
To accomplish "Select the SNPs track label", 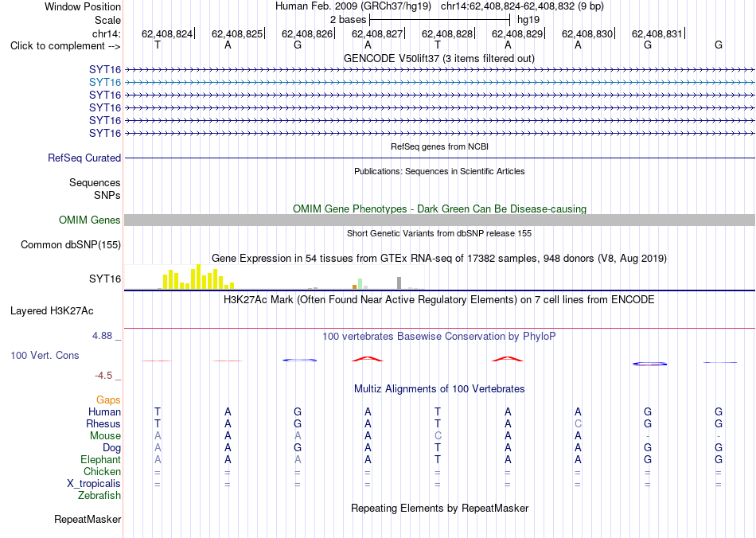I will point(107,195).
